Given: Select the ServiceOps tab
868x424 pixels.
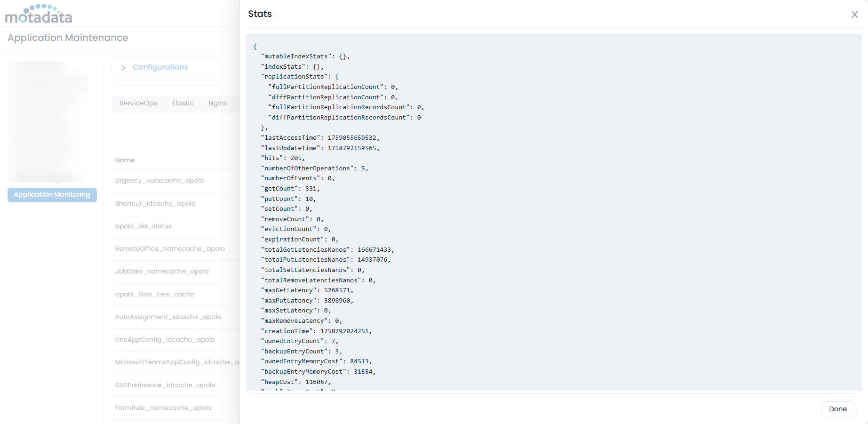Looking at the screenshot, I should [x=138, y=103].
